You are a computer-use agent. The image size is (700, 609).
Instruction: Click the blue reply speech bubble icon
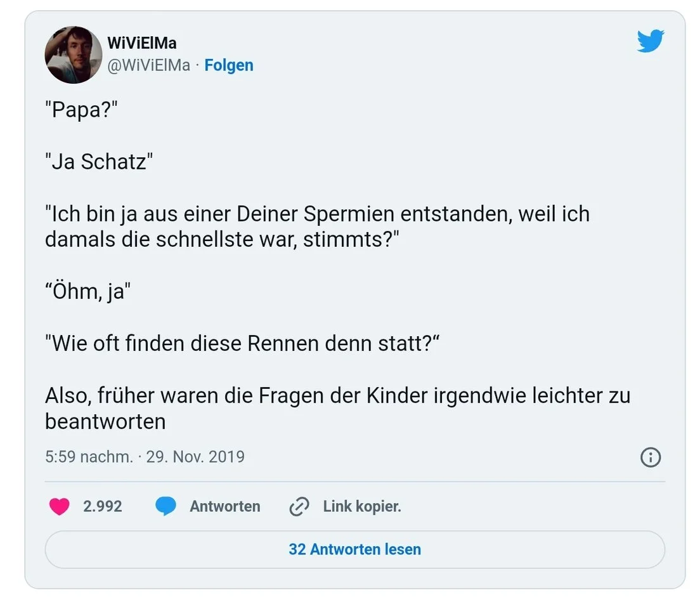coord(165,506)
